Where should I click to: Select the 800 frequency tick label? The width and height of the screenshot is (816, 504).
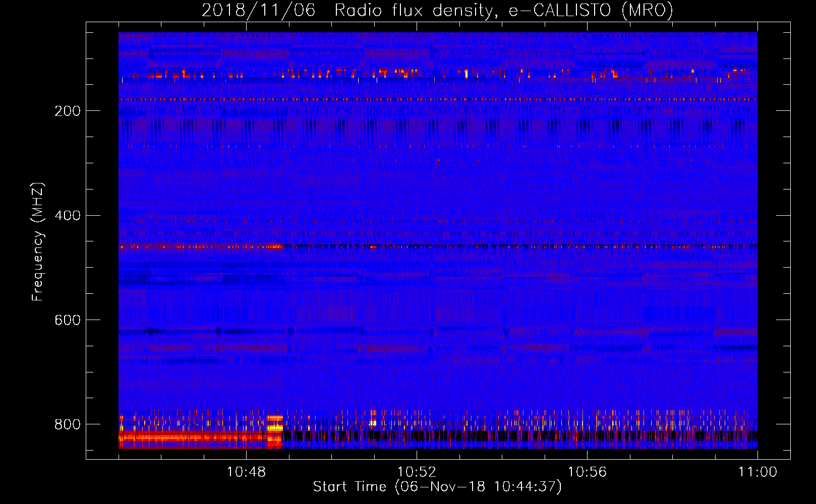tap(68, 424)
